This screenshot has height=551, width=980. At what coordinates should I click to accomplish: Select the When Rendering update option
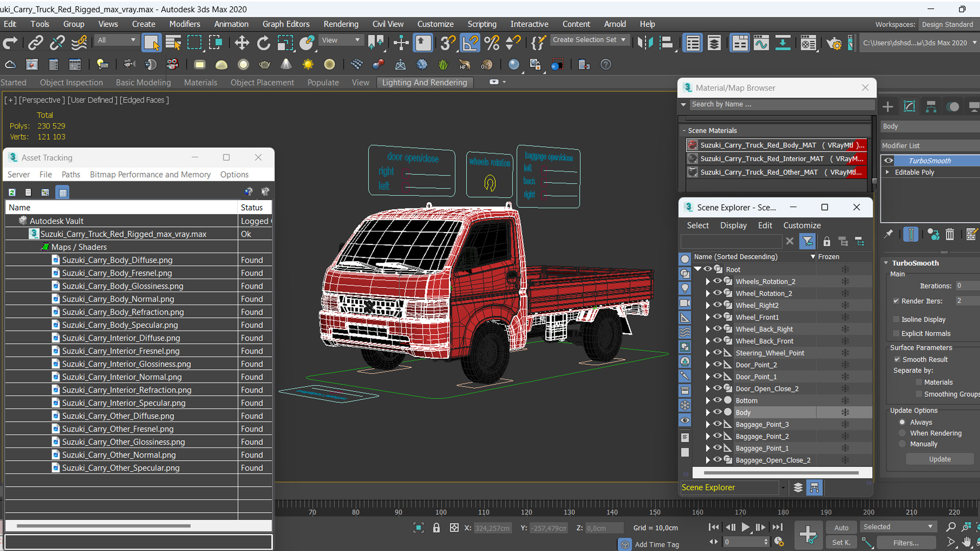tap(902, 433)
